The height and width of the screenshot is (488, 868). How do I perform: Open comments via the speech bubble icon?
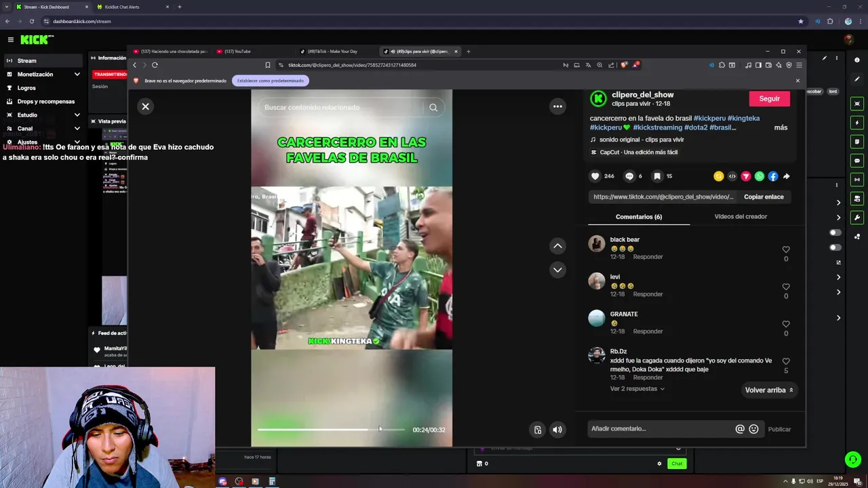pos(629,176)
